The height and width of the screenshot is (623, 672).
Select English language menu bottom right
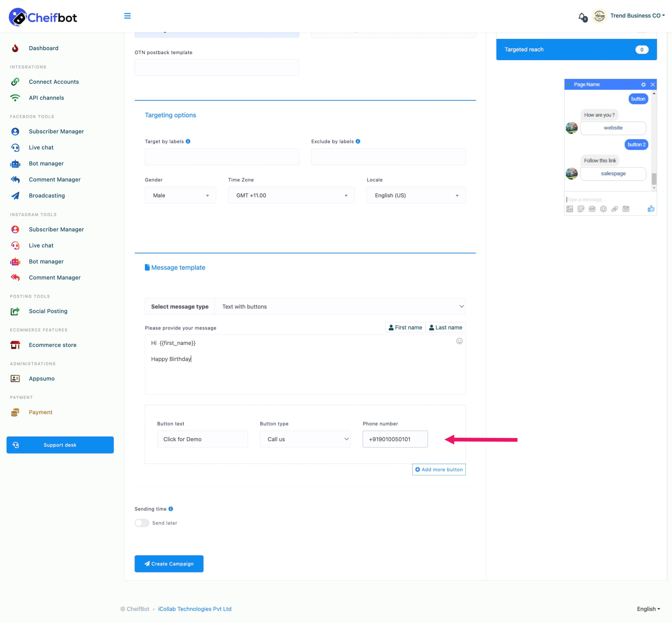tap(649, 609)
